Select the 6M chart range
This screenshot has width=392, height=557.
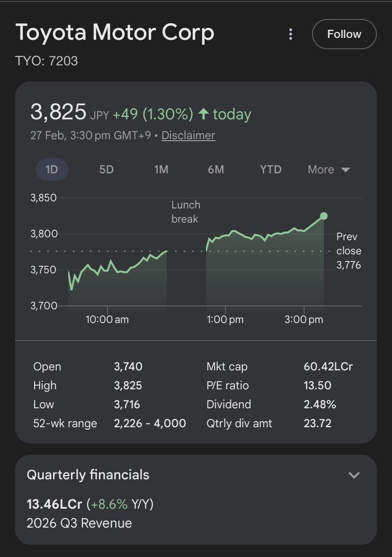click(216, 170)
